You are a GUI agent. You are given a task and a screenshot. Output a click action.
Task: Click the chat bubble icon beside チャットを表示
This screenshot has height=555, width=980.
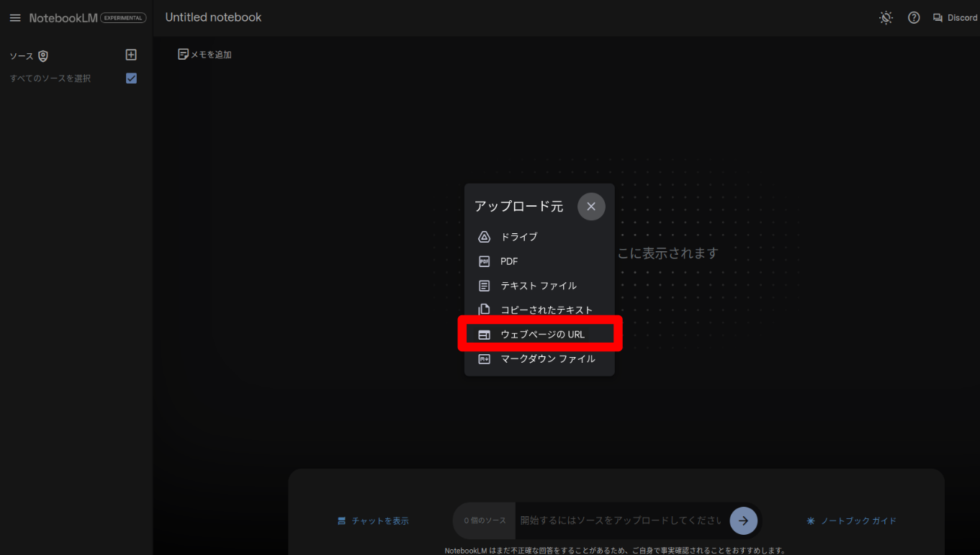pos(341,520)
